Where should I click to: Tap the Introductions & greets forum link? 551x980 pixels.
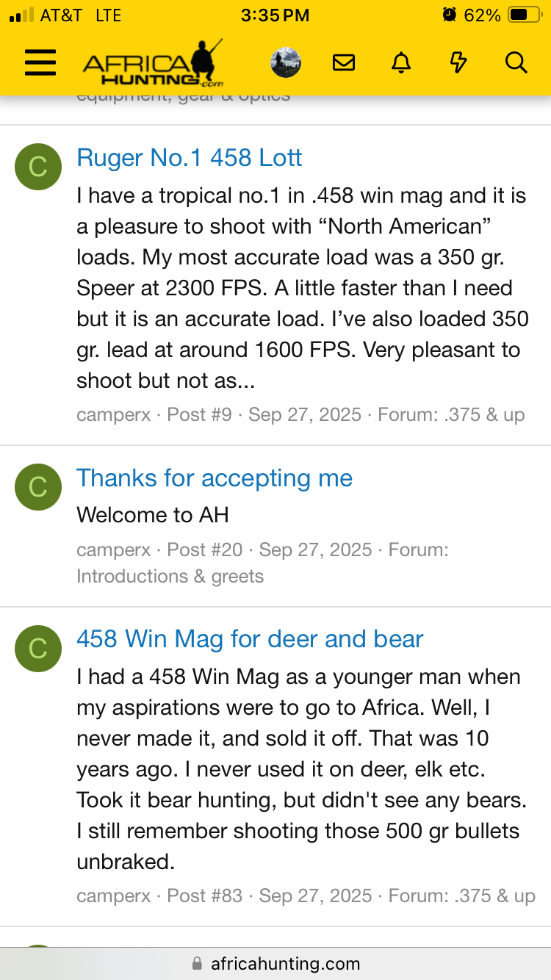click(170, 576)
